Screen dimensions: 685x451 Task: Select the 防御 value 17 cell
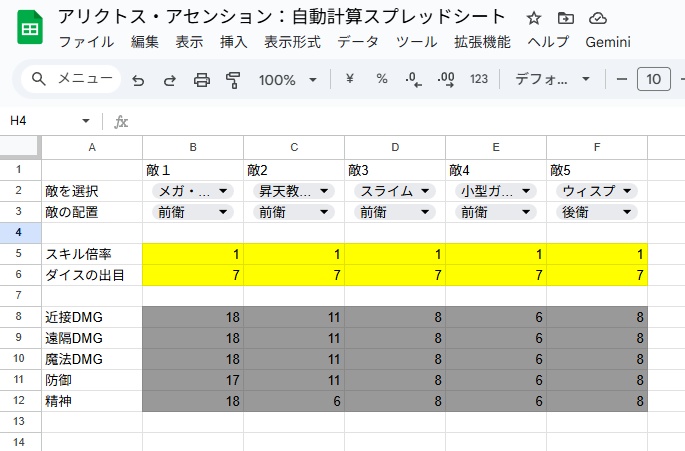coord(193,380)
